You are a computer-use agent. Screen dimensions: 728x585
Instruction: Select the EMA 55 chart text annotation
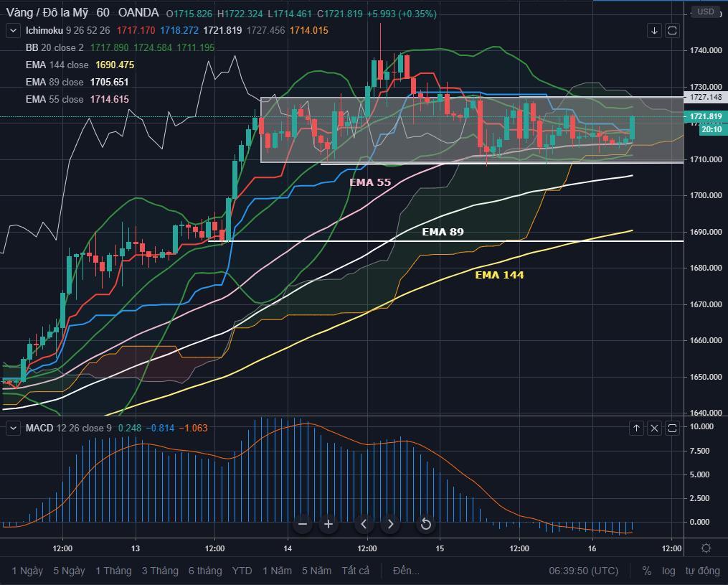point(370,182)
